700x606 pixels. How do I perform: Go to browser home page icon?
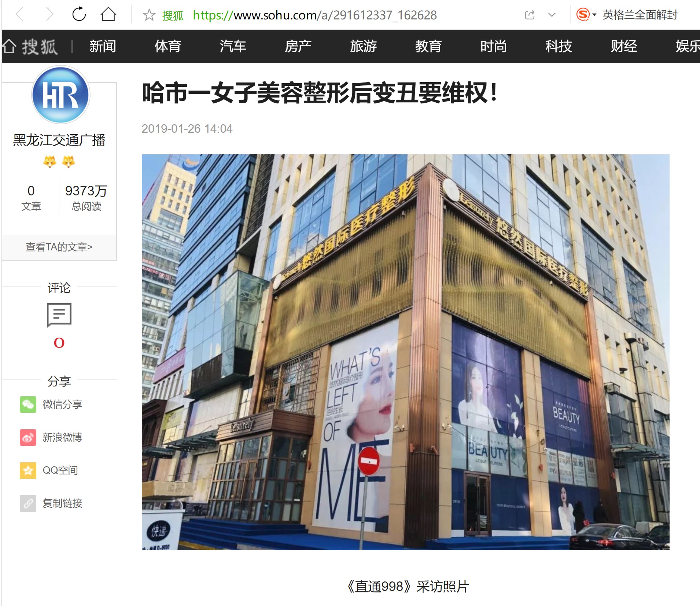[108, 14]
